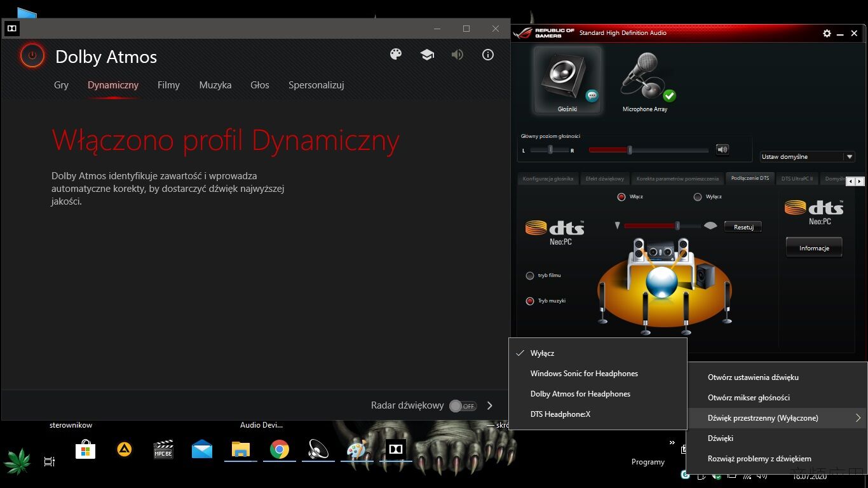Switch to the Filmy profile tab
868x488 pixels.
(168, 85)
